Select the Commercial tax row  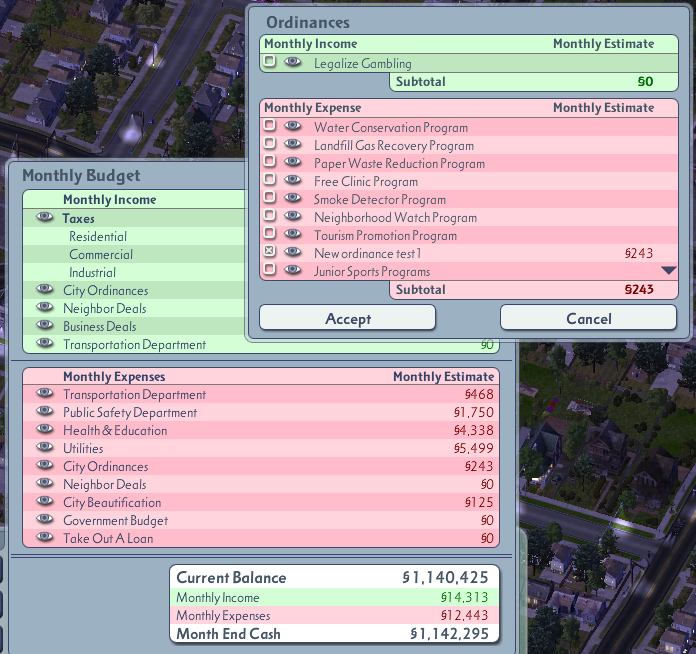[134, 254]
